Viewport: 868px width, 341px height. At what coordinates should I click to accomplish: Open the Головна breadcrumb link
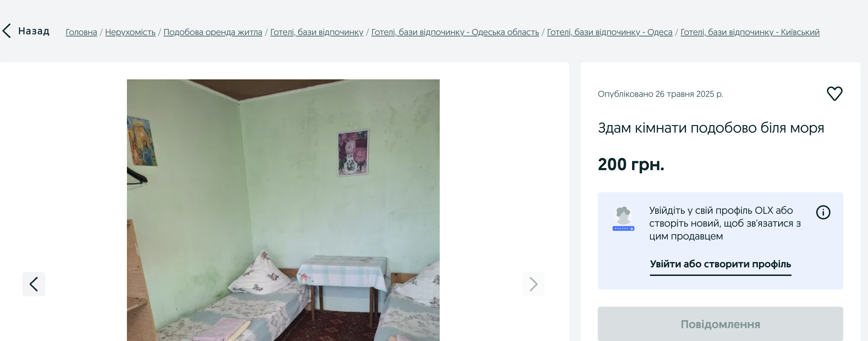click(x=81, y=32)
